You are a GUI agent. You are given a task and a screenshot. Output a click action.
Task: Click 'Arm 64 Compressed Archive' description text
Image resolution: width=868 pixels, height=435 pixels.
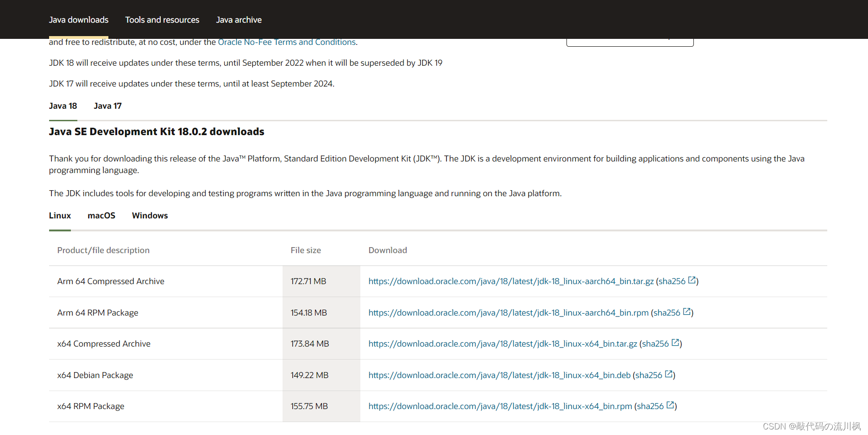tap(111, 281)
